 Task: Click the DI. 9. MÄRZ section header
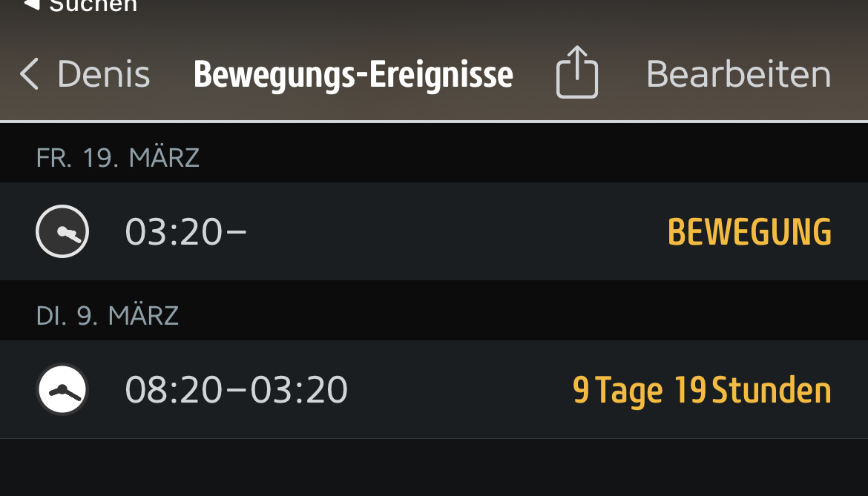point(107,316)
